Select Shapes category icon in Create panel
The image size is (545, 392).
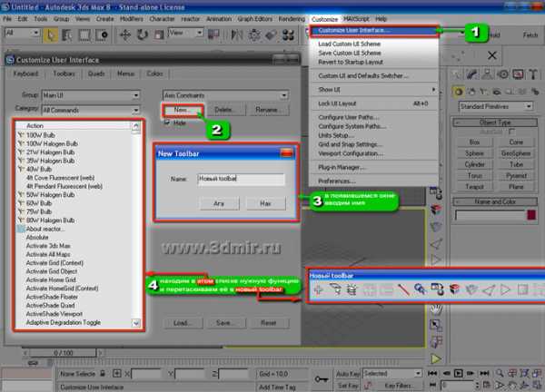471,92
